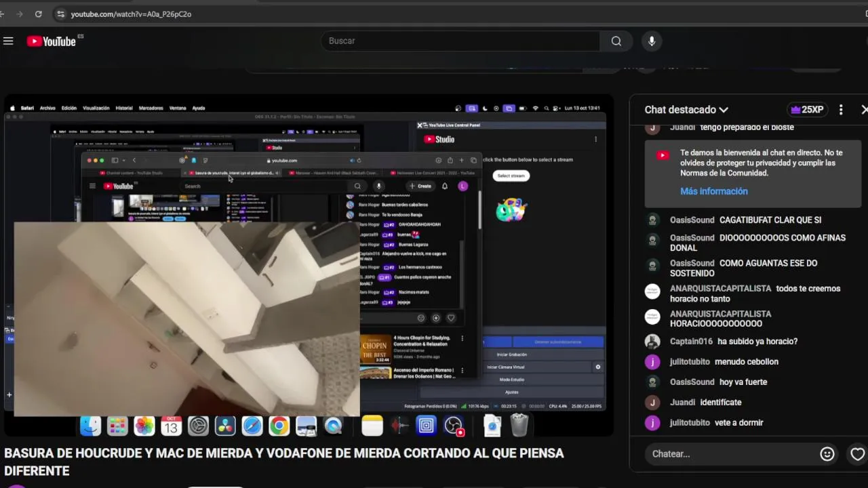Click the OasisSound message 'CAGATIBUFAT CLAR QUE SI'

click(770, 220)
